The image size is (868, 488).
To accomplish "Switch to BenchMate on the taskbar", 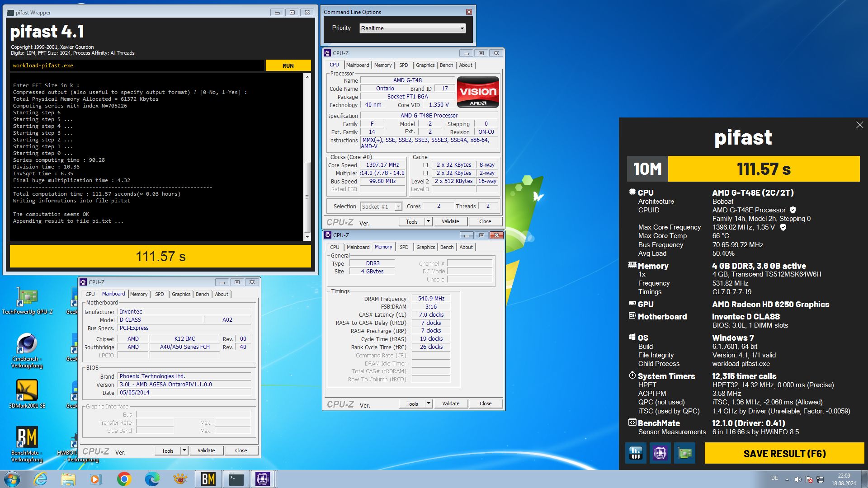I will pyautogui.click(x=208, y=479).
